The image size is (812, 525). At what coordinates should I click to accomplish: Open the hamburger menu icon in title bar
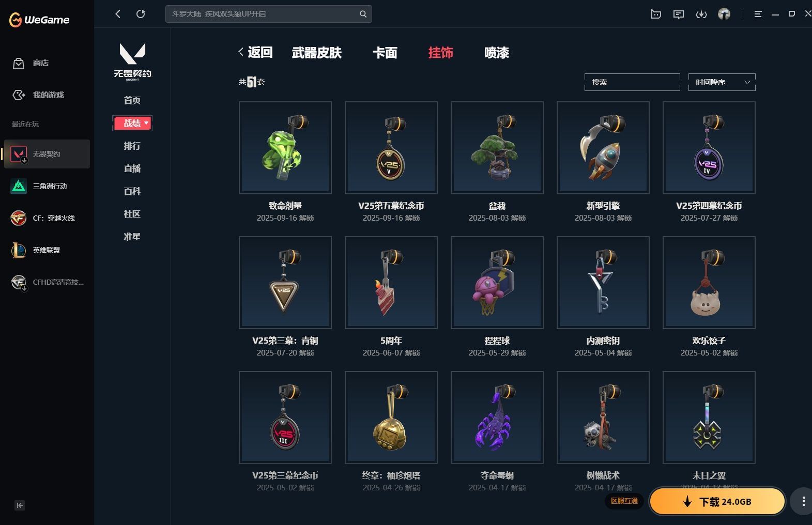[x=758, y=14]
